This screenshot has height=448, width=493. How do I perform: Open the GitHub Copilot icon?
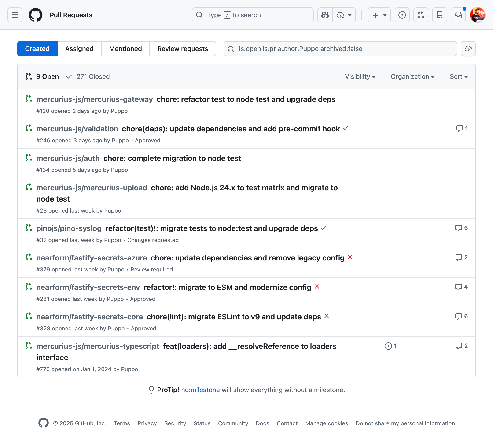325,15
